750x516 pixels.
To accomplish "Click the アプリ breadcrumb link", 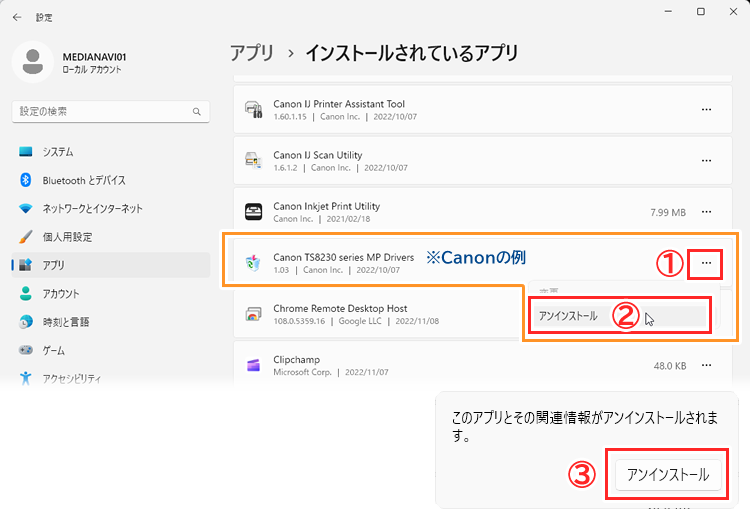I will click(252, 53).
